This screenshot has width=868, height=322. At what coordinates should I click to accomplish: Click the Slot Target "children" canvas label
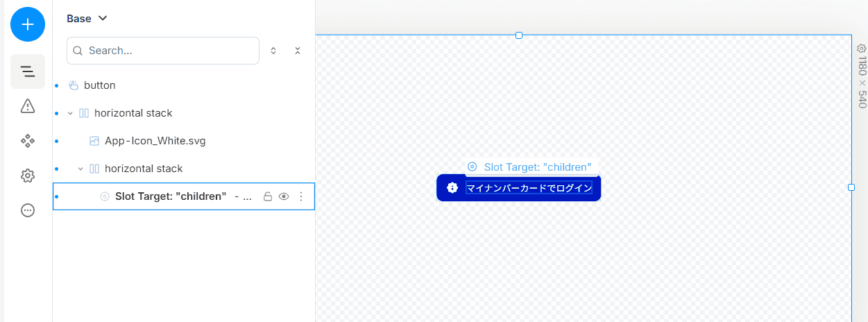point(530,167)
